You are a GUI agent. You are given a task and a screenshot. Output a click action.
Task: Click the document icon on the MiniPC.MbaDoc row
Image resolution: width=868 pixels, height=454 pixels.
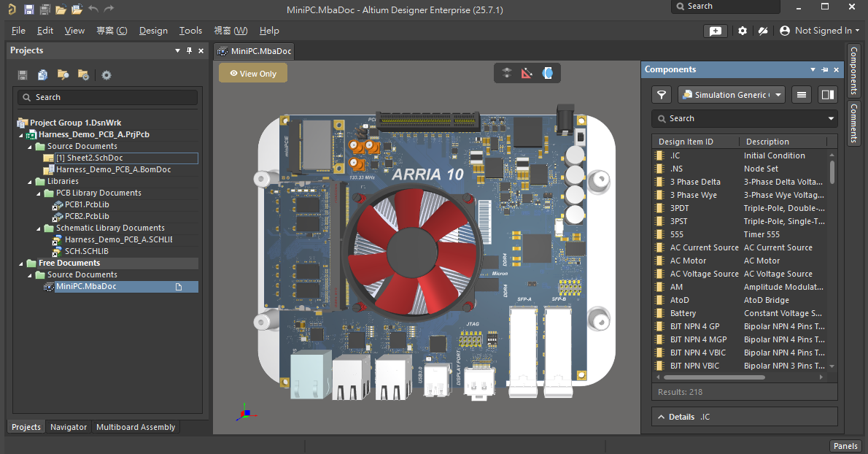(x=179, y=287)
